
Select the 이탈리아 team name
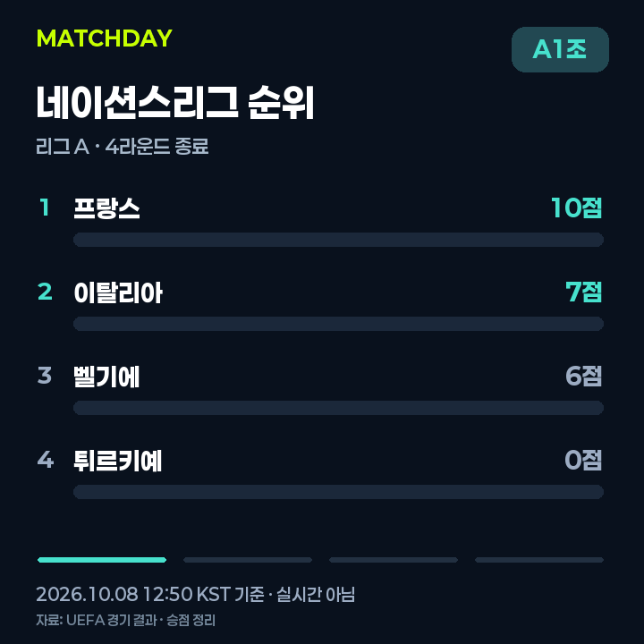(118, 292)
